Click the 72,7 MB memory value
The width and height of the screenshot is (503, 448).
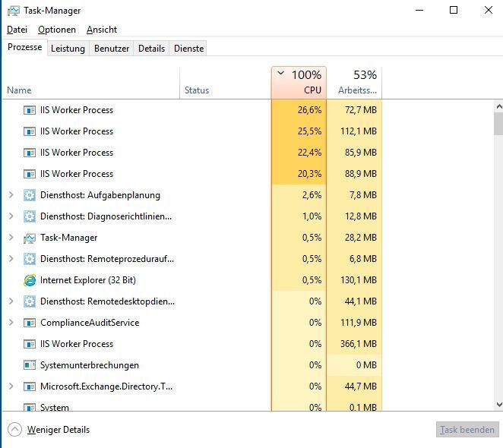point(361,110)
